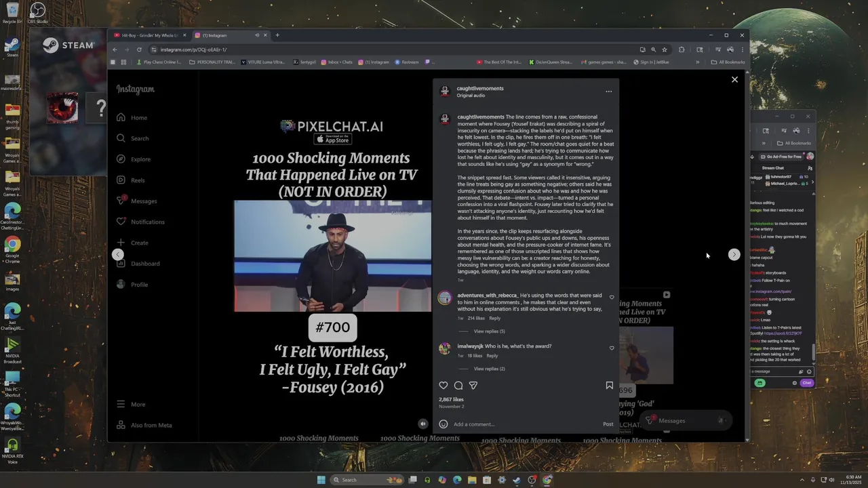Image resolution: width=868 pixels, height=488 pixels.
Task: Like adventures_with_rebecca_'s comment
Action: click(x=612, y=298)
